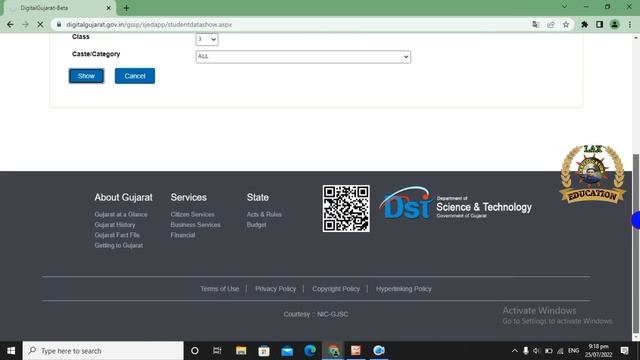640x360 pixels.
Task: Open Cortana circle icon
Action: coord(195,351)
